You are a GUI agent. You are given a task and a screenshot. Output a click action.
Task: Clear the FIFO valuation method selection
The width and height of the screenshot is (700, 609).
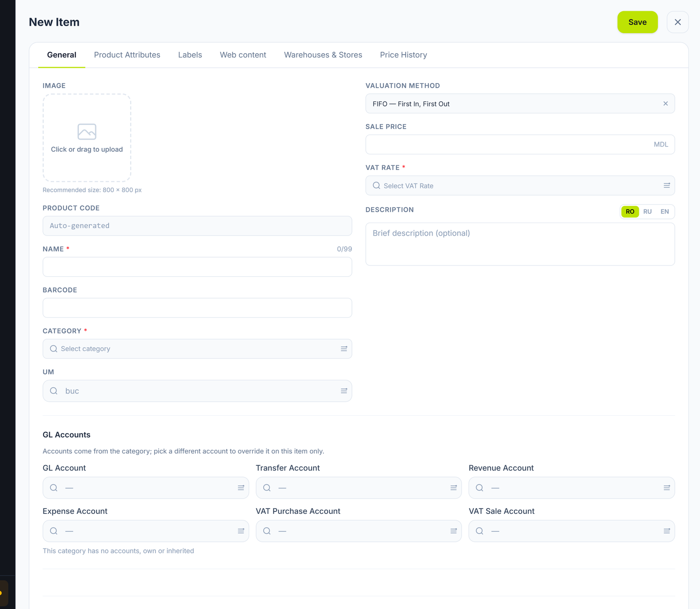(665, 104)
